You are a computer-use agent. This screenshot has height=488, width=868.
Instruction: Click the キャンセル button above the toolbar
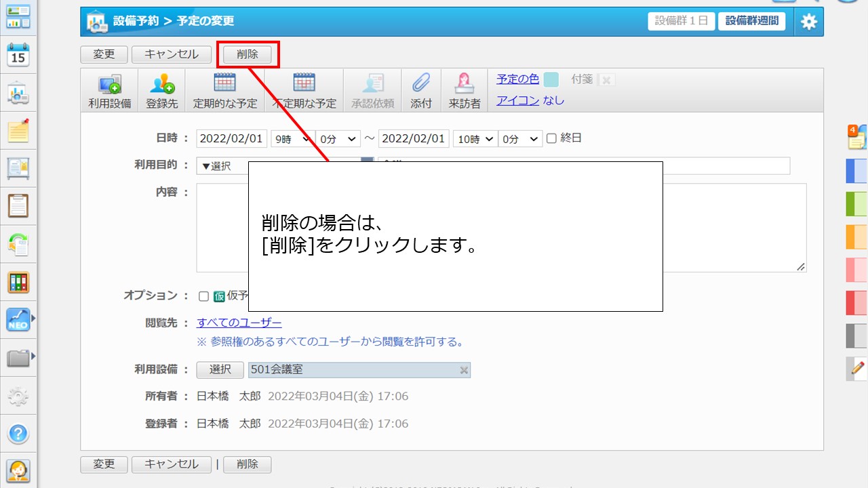click(172, 55)
